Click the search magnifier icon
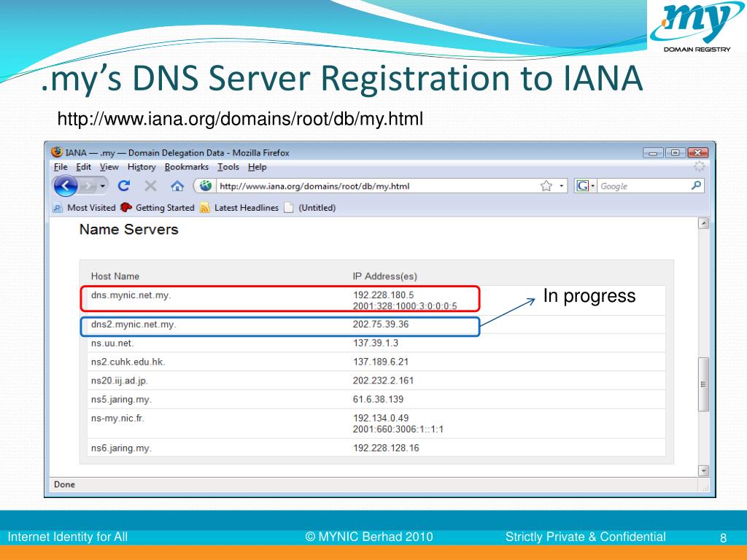This screenshot has height=560, width=747. coord(696,186)
